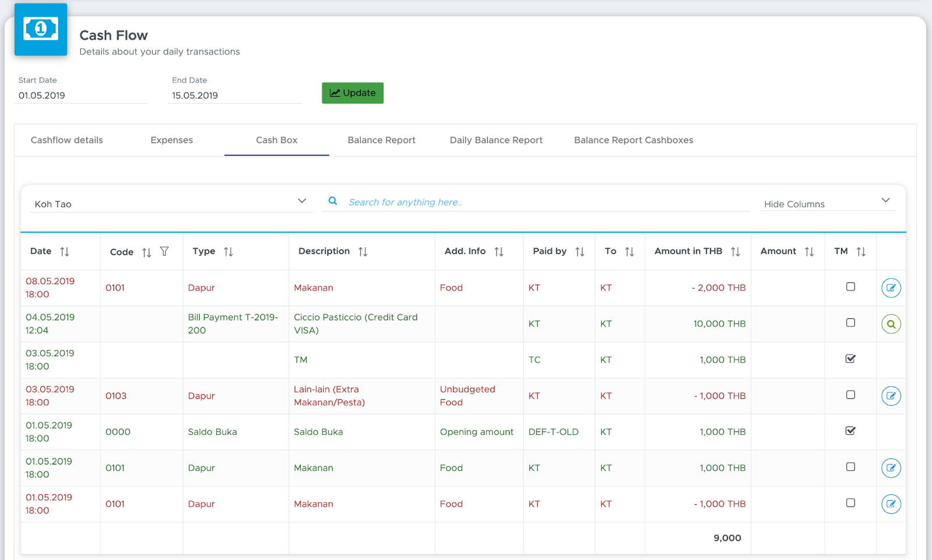Select the Balance Report tab
This screenshot has height=560, width=932.
click(x=382, y=140)
